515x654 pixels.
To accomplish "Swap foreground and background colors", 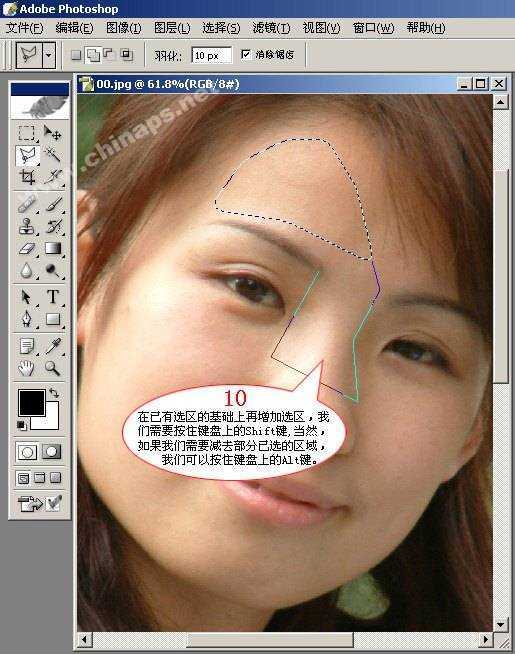I will coord(54,392).
